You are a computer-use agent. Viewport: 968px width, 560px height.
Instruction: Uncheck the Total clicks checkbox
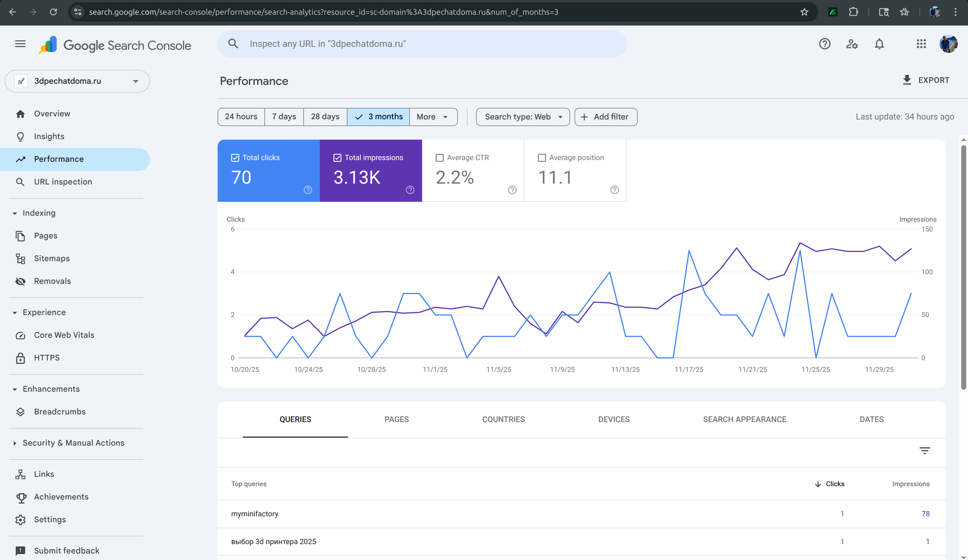[x=235, y=158]
